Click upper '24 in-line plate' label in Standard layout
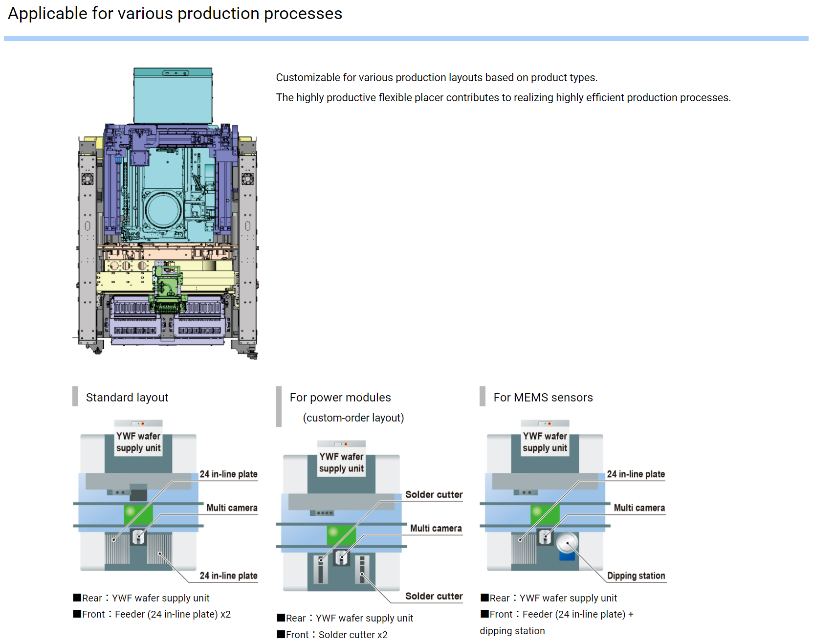813x644 pixels. click(228, 474)
